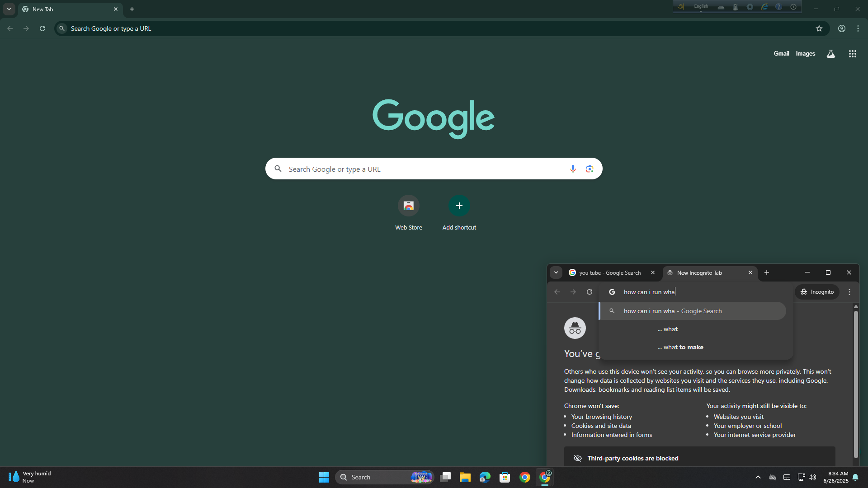This screenshot has height=488, width=868.
Task: Select 'how can i run wha - Google Search' suggestion
Action: coord(692,311)
